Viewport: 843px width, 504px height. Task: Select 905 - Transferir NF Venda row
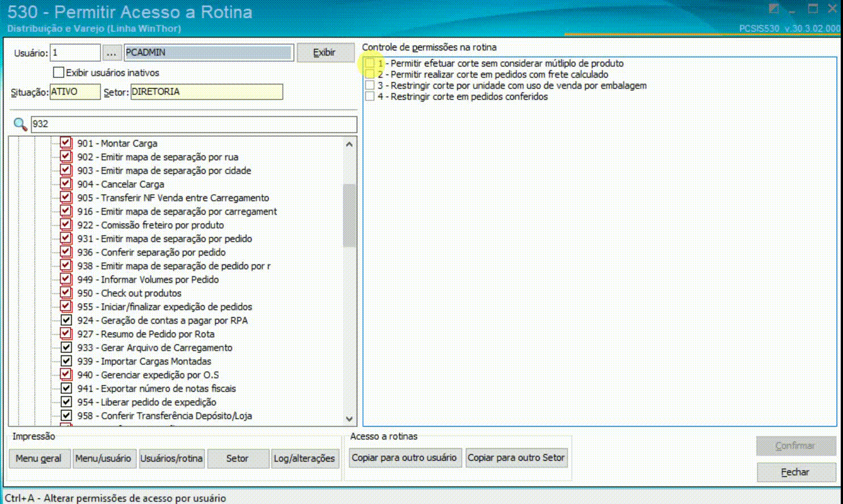point(173,198)
